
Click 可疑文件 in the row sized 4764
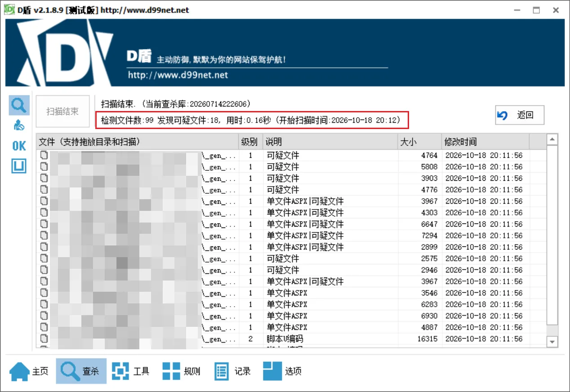point(283,156)
